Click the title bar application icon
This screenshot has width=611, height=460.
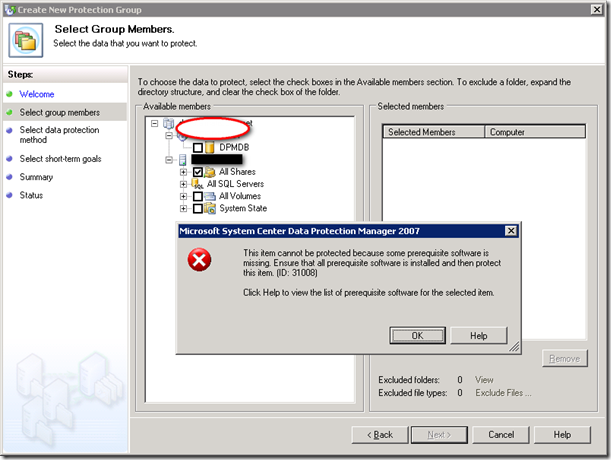coord(9,9)
